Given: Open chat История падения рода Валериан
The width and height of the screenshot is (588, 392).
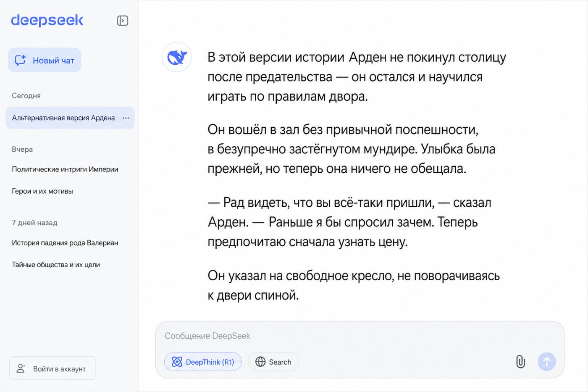Looking at the screenshot, I should coord(65,243).
